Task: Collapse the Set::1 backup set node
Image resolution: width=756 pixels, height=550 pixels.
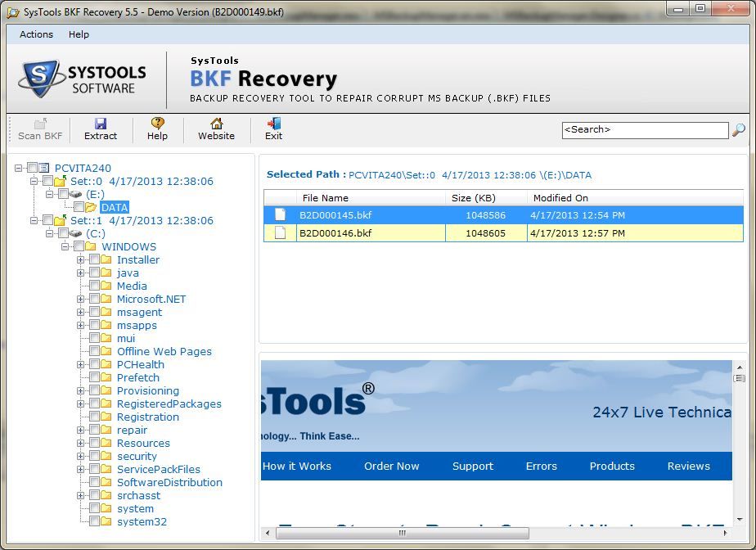Action: point(34,221)
